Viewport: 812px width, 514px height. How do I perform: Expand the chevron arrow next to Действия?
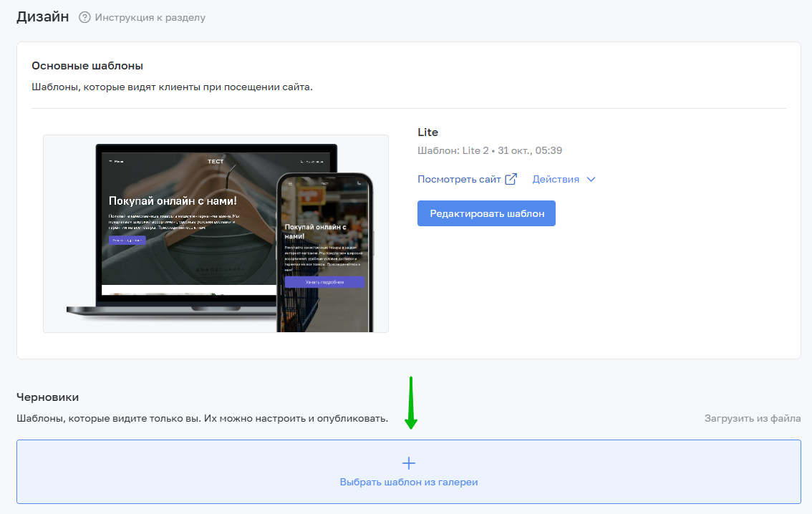[591, 180]
